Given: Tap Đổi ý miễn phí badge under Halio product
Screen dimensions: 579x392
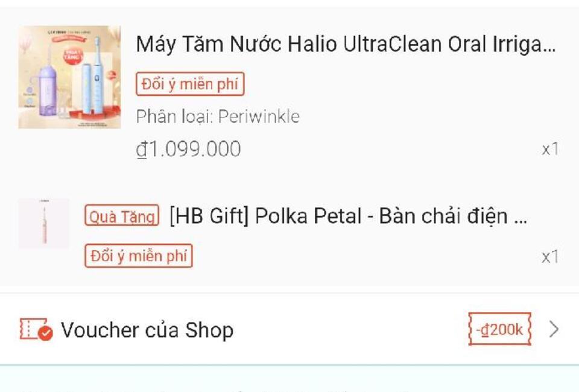Looking at the screenshot, I should pos(190,84).
